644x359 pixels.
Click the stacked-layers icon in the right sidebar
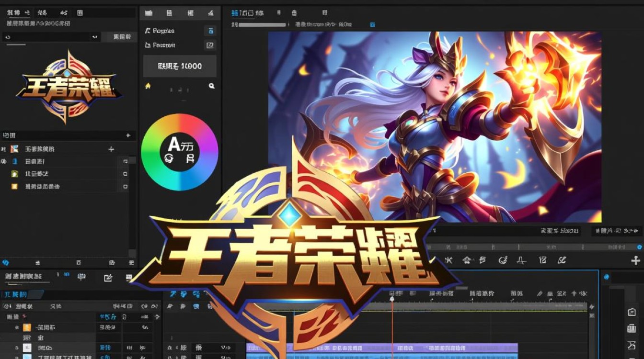tap(631, 328)
